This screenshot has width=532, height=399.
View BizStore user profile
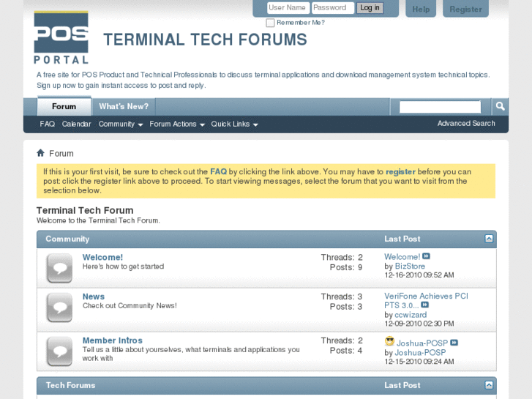410,266
